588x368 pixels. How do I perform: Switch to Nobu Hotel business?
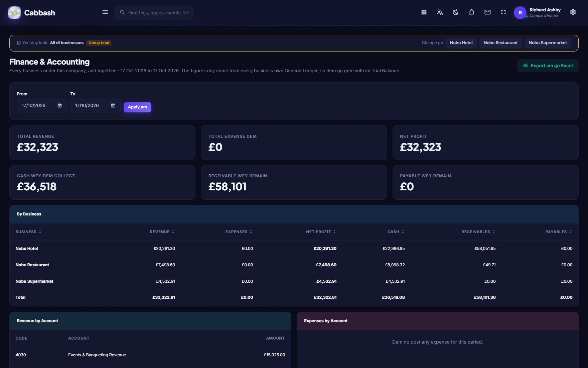coord(461,43)
